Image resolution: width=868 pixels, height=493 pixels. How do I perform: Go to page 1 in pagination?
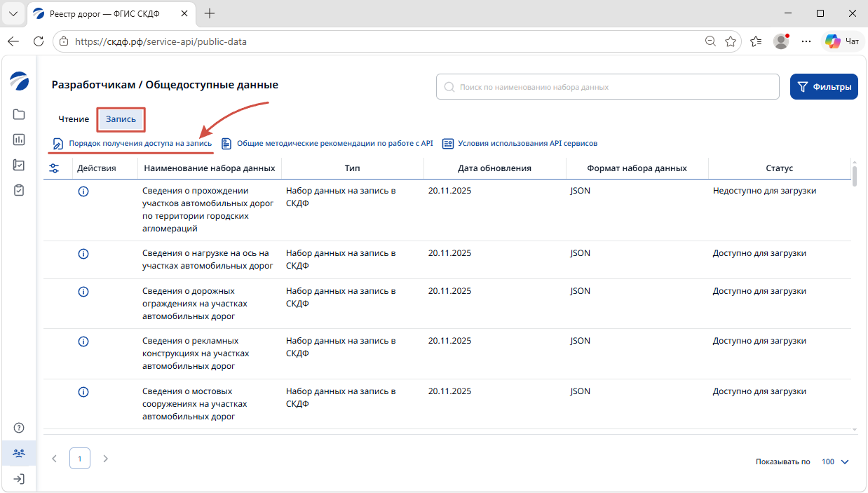coord(80,459)
